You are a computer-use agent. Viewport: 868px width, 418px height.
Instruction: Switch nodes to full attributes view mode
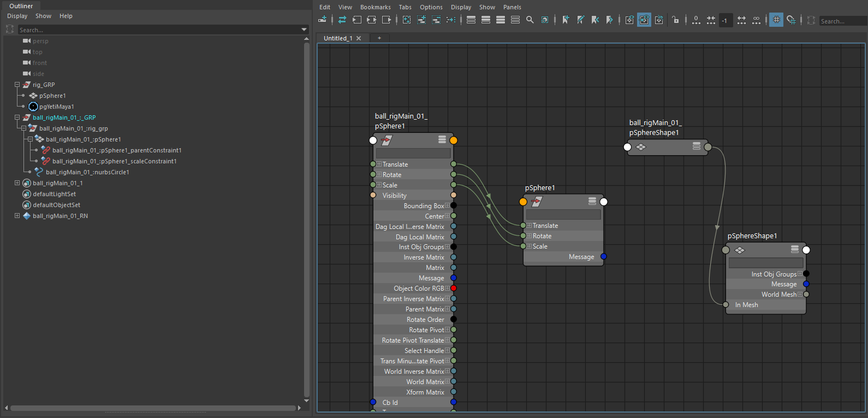tap(501, 20)
